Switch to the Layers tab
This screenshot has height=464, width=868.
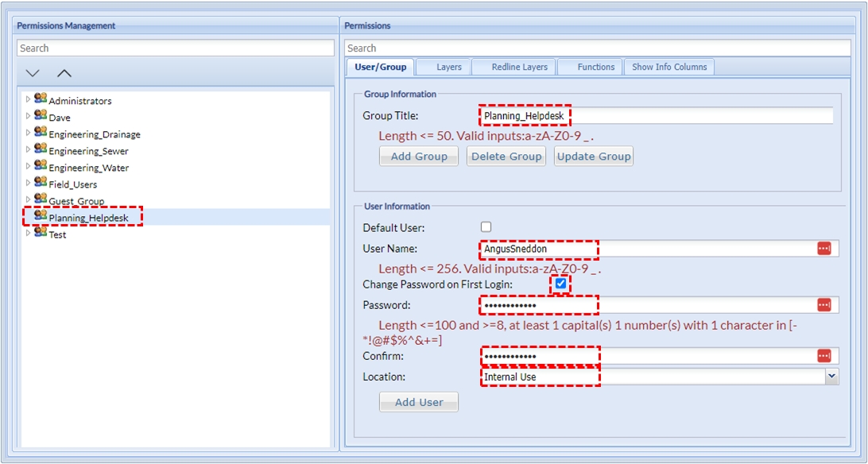pos(448,67)
